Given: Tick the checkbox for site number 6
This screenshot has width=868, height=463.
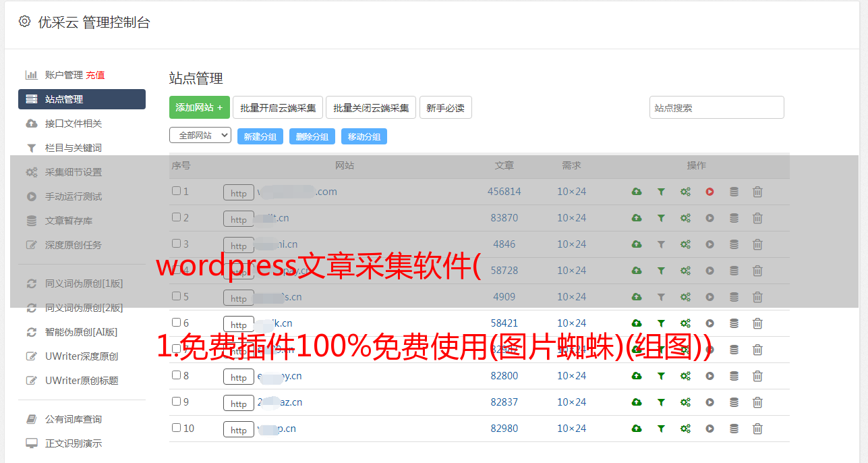Looking at the screenshot, I should [176, 323].
